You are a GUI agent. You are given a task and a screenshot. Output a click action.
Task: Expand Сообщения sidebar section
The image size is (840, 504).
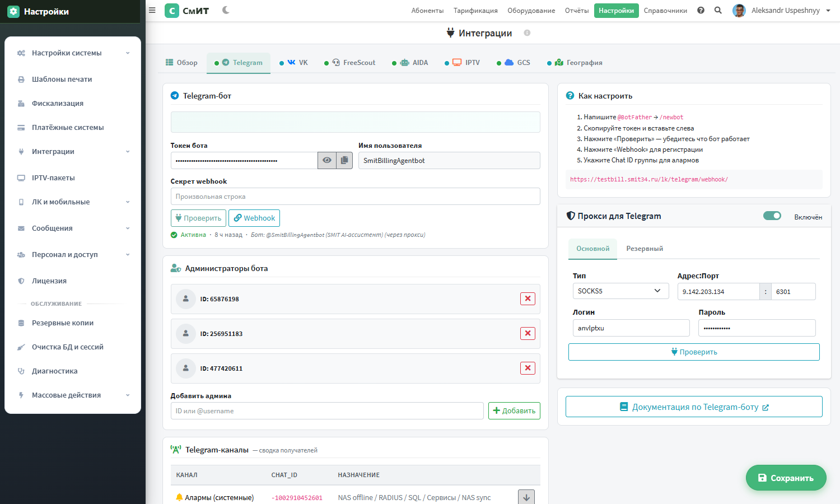(73, 228)
